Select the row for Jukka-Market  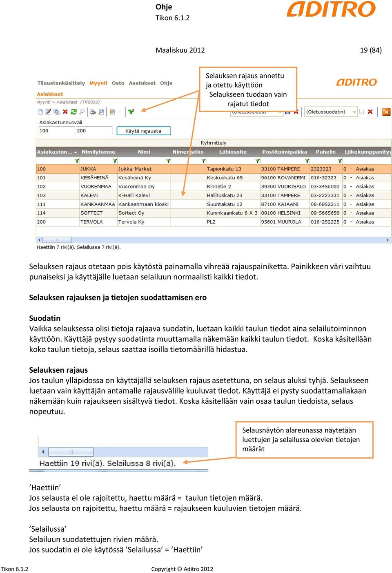[214, 169]
